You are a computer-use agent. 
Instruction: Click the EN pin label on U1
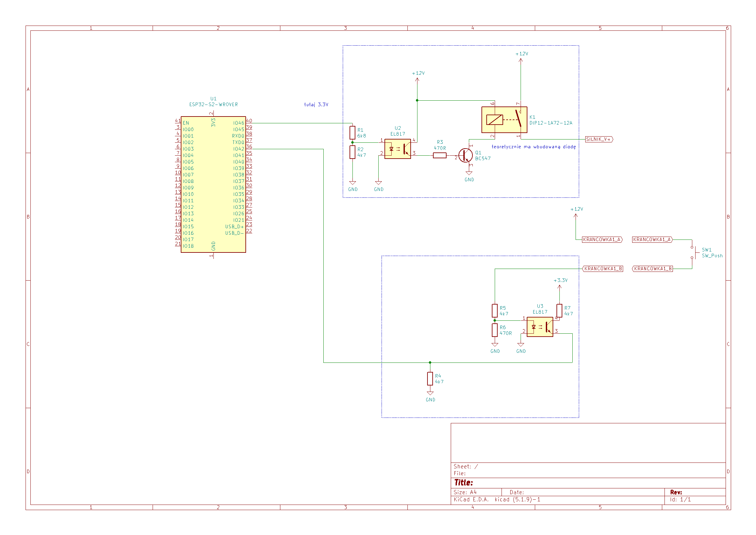[x=186, y=123]
